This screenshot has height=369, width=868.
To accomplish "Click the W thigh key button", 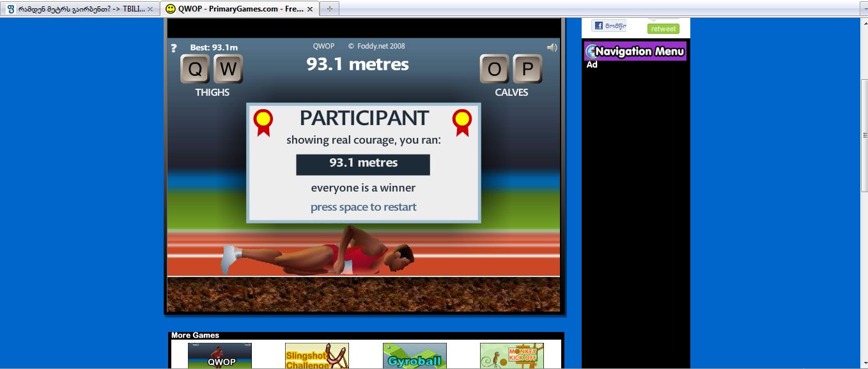I will [228, 69].
